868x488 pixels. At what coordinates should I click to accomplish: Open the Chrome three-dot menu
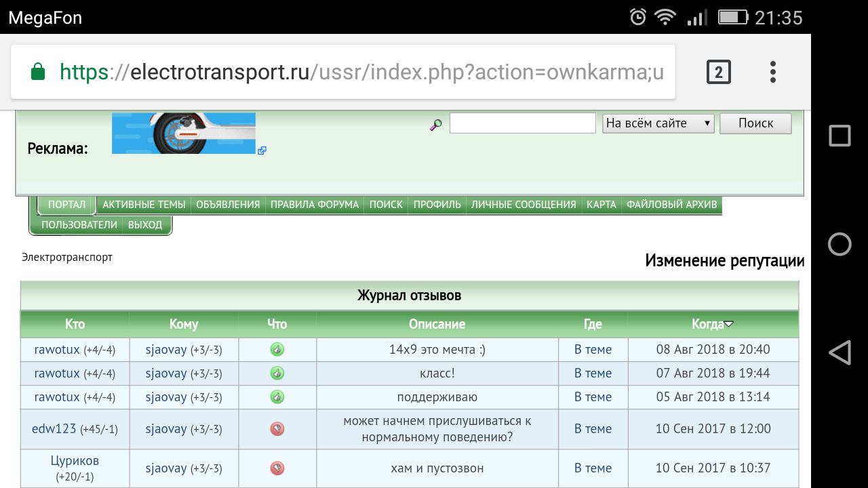772,72
